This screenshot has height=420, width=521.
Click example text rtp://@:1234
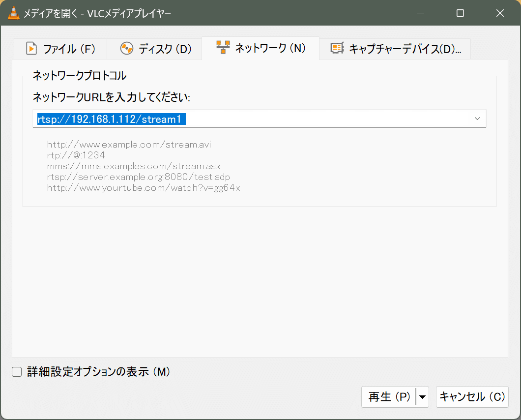(x=76, y=155)
